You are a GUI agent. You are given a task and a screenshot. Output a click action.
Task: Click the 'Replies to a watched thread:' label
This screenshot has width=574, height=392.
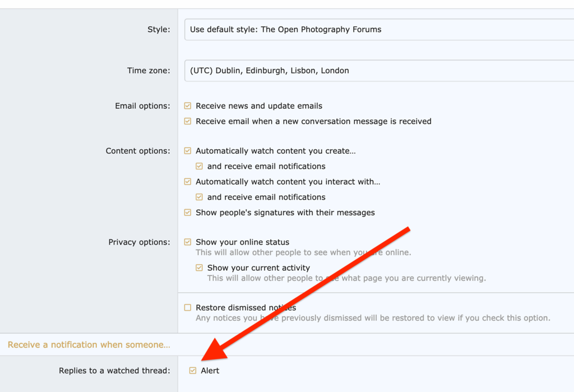114,371
